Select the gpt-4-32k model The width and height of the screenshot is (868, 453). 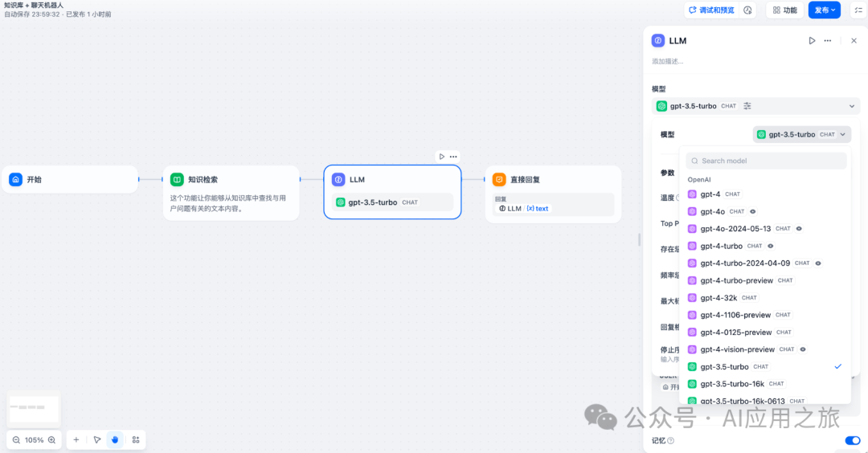pos(764,297)
